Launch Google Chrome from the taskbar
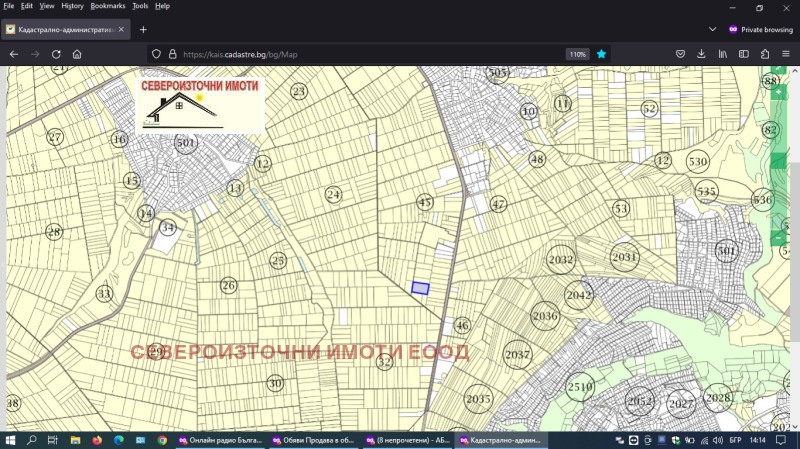800x449 pixels. [x=162, y=440]
